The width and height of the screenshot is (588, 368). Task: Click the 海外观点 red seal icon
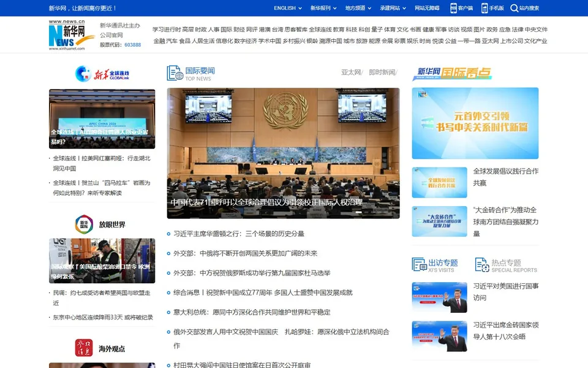point(84,348)
